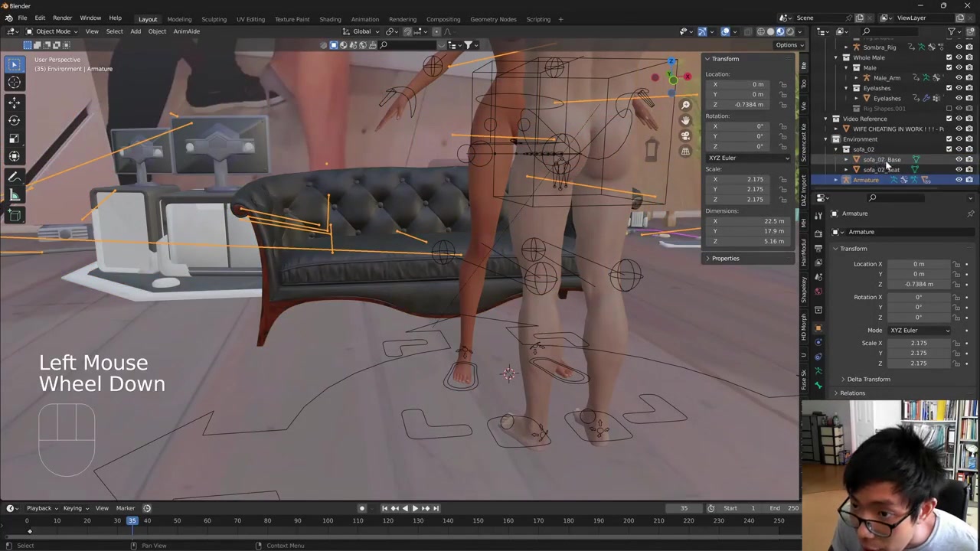
Task: Click the viewport zoom magnifier gizmo
Action: tap(685, 105)
